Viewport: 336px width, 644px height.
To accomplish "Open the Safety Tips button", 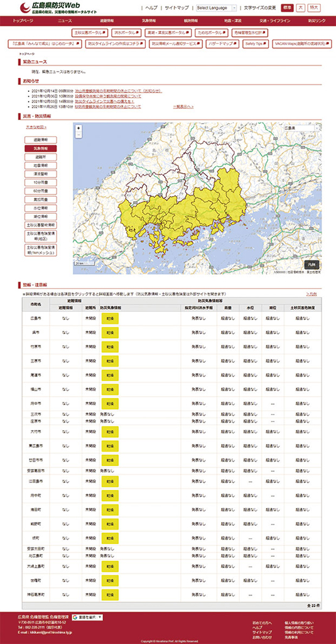I will click(255, 44).
